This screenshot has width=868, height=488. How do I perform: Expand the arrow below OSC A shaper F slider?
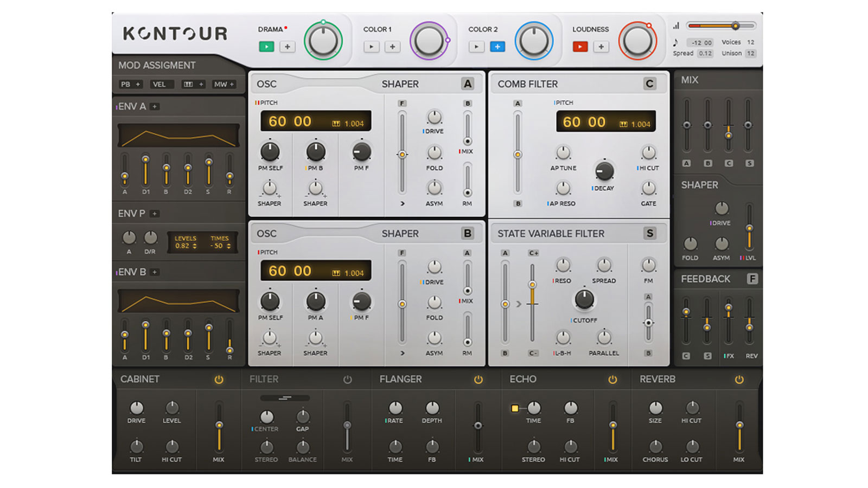(x=403, y=204)
